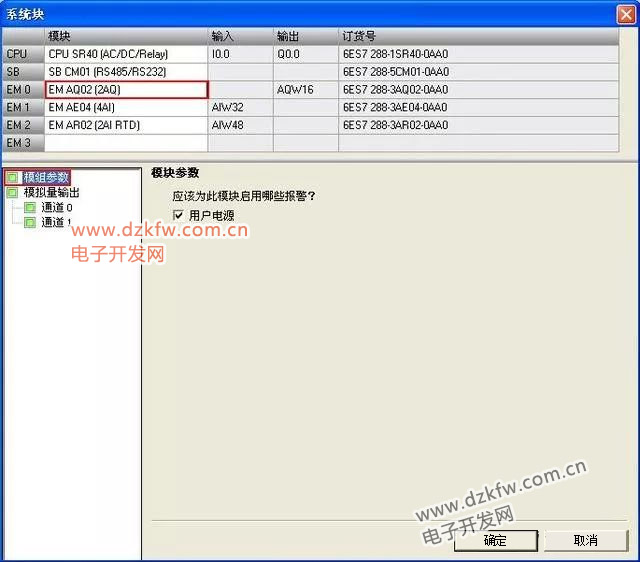Click the green icon beside 通道 1

coord(30,223)
